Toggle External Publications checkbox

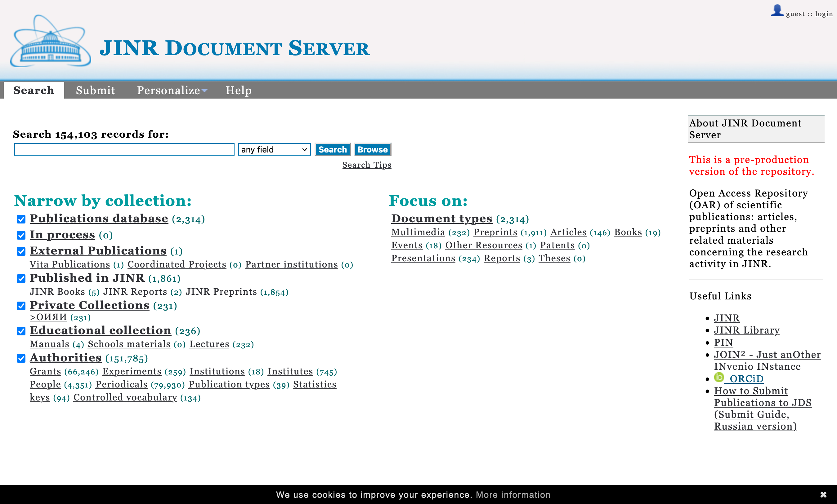click(x=21, y=251)
